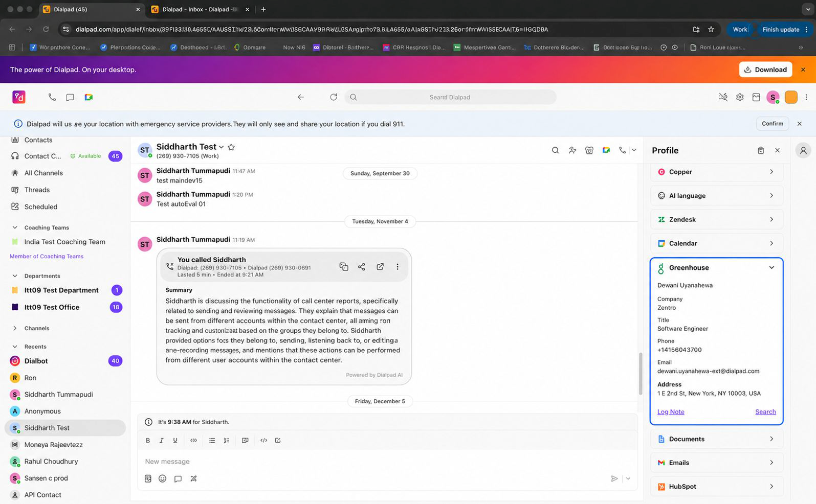
Task: Toggle the muted notifications bell icon
Action: point(723,97)
